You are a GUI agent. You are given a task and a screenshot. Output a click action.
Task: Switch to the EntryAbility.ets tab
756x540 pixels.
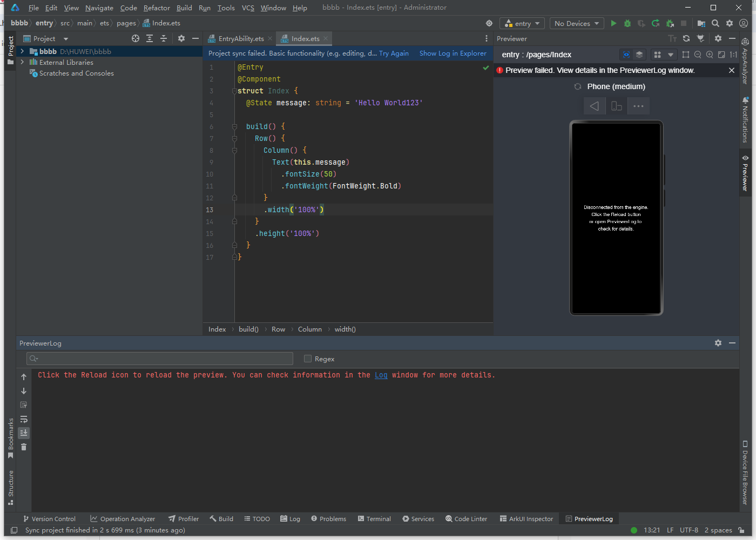[241, 38]
